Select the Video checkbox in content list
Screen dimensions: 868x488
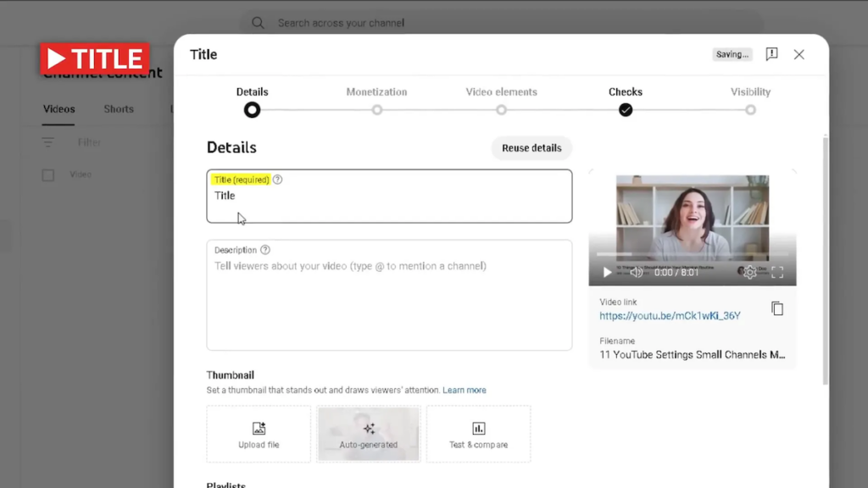click(48, 175)
